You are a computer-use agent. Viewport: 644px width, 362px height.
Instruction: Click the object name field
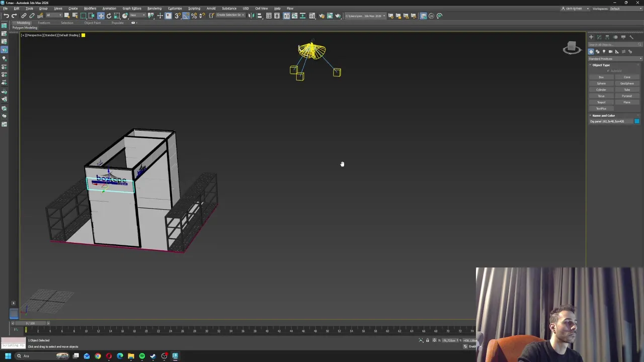pyautogui.click(x=611, y=122)
